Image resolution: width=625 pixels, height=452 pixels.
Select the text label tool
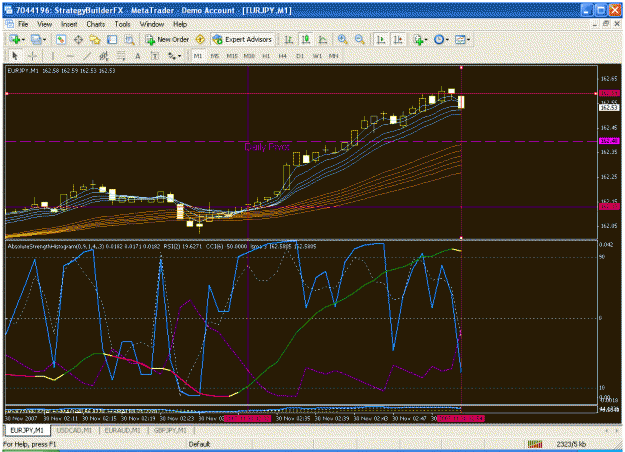click(x=155, y=56)
